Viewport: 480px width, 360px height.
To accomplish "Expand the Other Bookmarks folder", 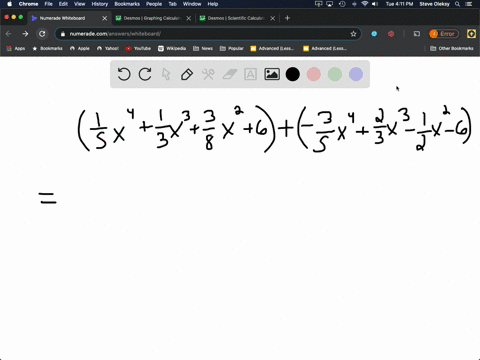I will click(x=452, y=48).
